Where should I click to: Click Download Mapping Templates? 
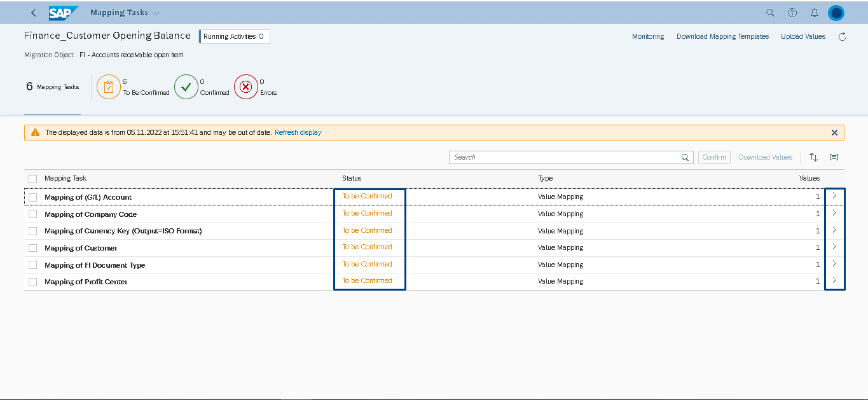click(x=722, y=37)
